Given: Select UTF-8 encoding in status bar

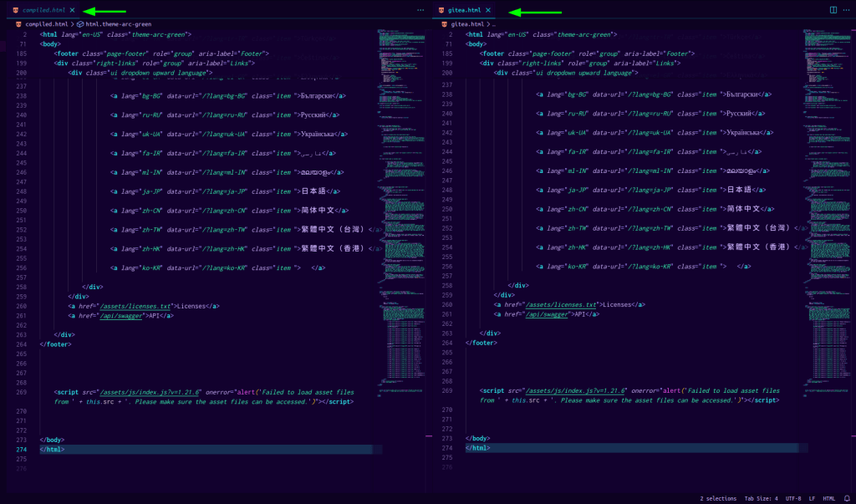Looking at the screenshot, I should (x=792, y=498).
